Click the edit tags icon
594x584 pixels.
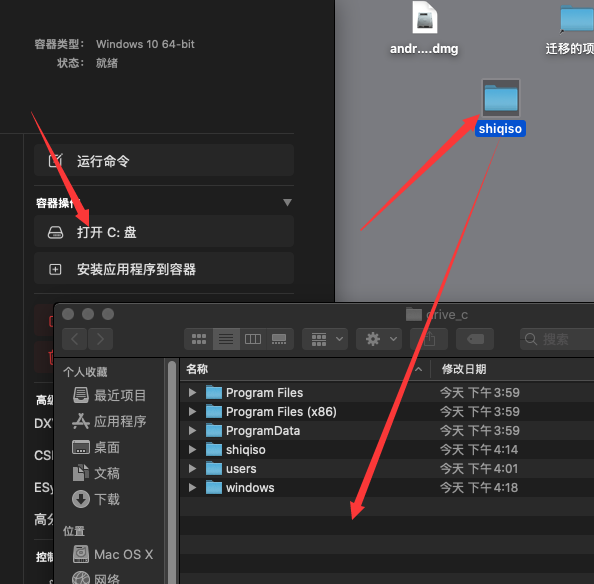[x=475, y=339]
